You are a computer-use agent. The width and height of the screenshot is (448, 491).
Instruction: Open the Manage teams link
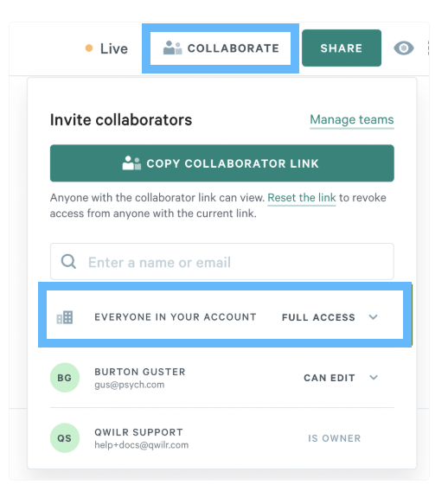[352, 119]
